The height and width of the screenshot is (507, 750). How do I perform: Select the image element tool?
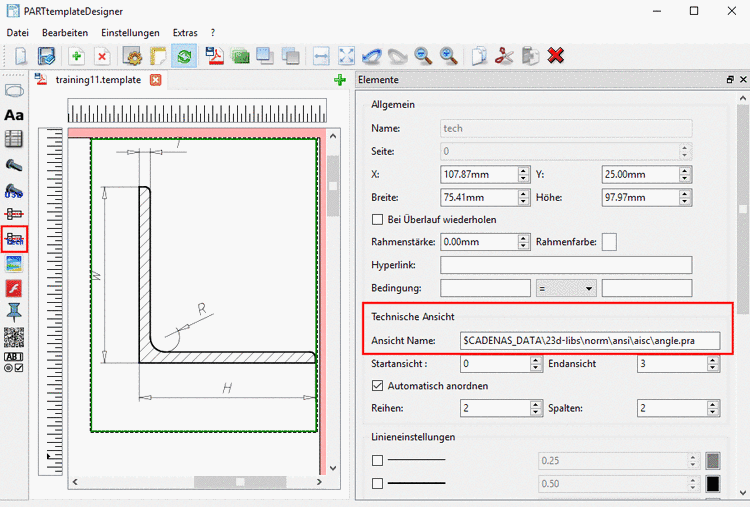(14, 264)
